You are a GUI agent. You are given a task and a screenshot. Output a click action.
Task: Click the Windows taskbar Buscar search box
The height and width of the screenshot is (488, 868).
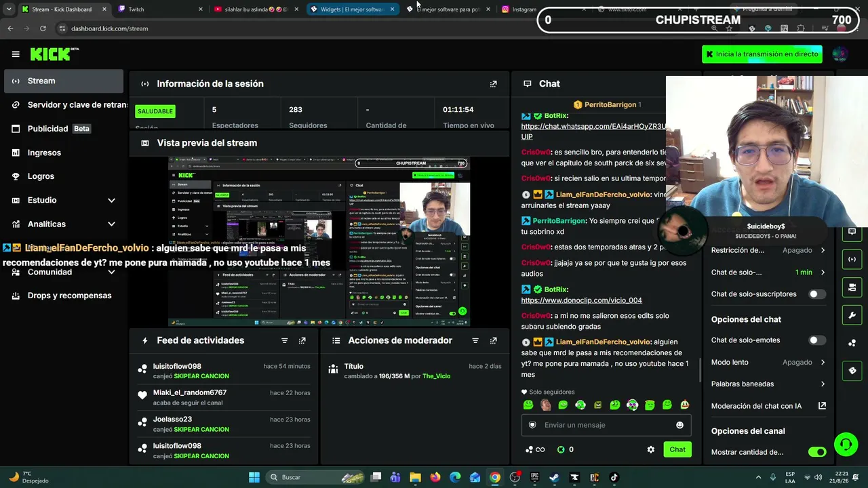pyautogui.click(x=315, y=477)
